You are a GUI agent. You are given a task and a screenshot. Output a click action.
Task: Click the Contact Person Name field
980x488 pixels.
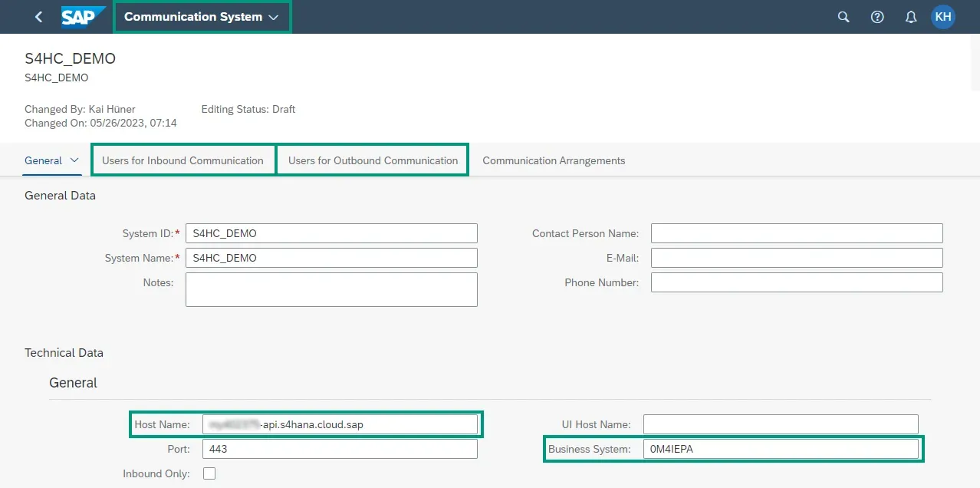pos(797,233)
